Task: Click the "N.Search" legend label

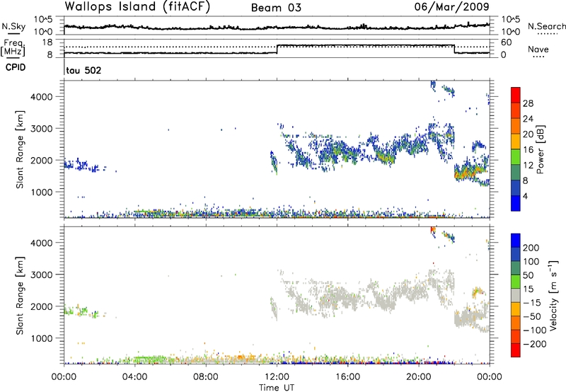Action: (546, 26)
